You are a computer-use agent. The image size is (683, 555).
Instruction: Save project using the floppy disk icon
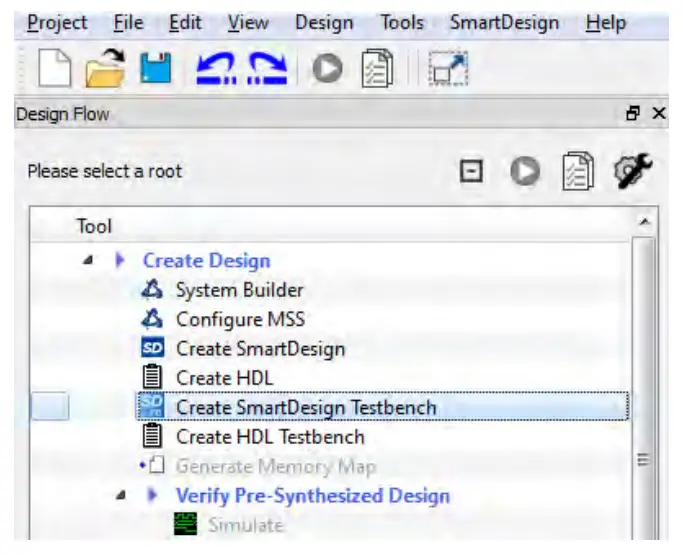[x=154, y=68]
